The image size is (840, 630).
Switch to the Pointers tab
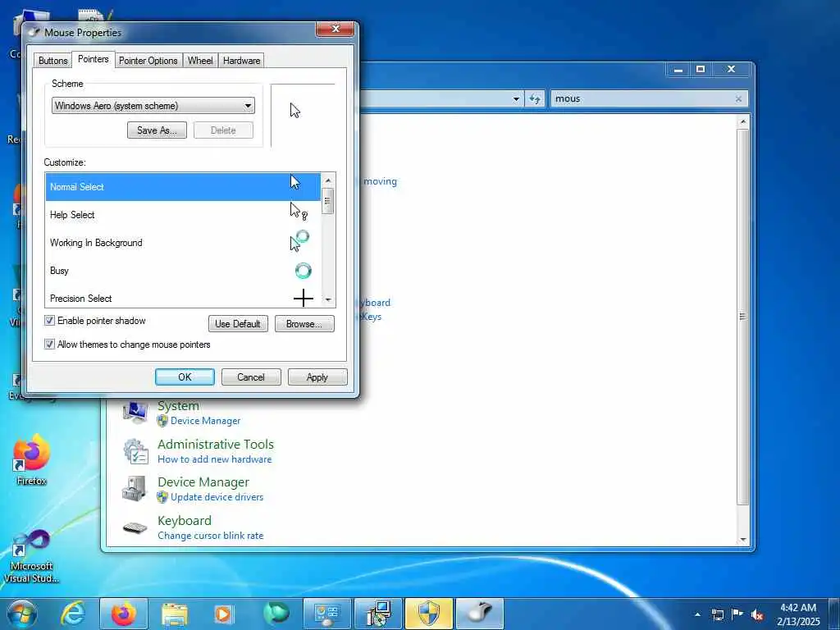coord(94,59)
